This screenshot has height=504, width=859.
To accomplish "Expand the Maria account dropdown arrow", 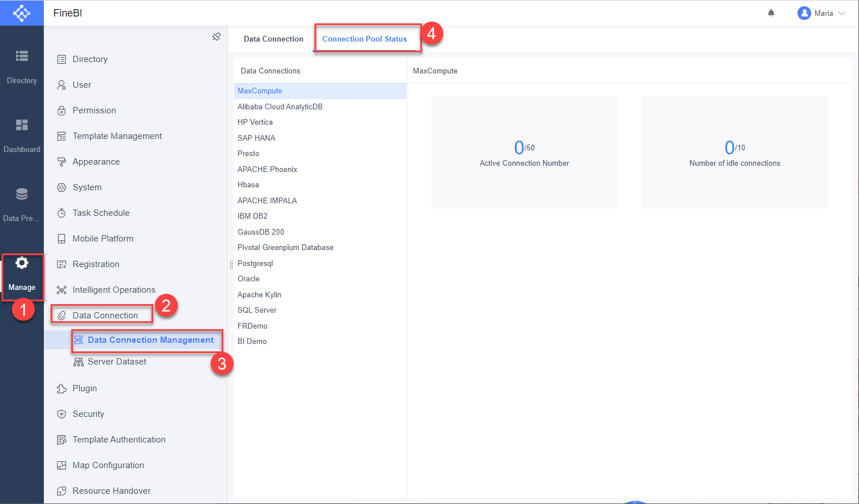I will click(841, 13).
